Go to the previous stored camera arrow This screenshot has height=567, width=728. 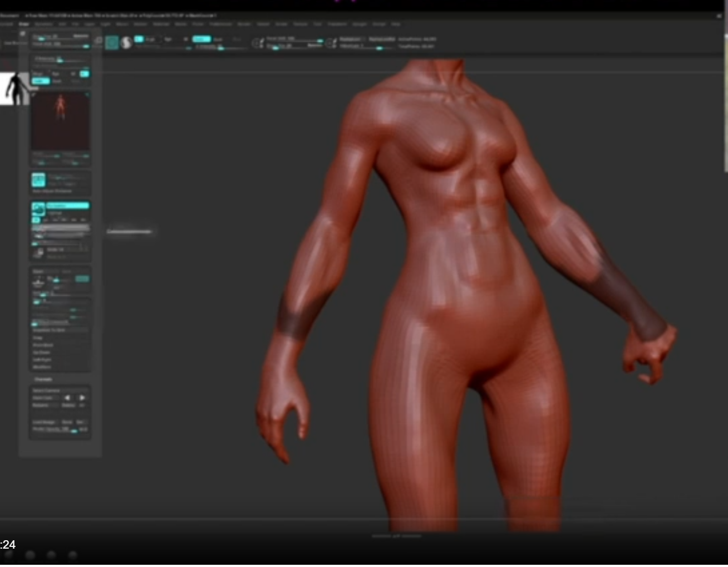(x=67, y=398)
